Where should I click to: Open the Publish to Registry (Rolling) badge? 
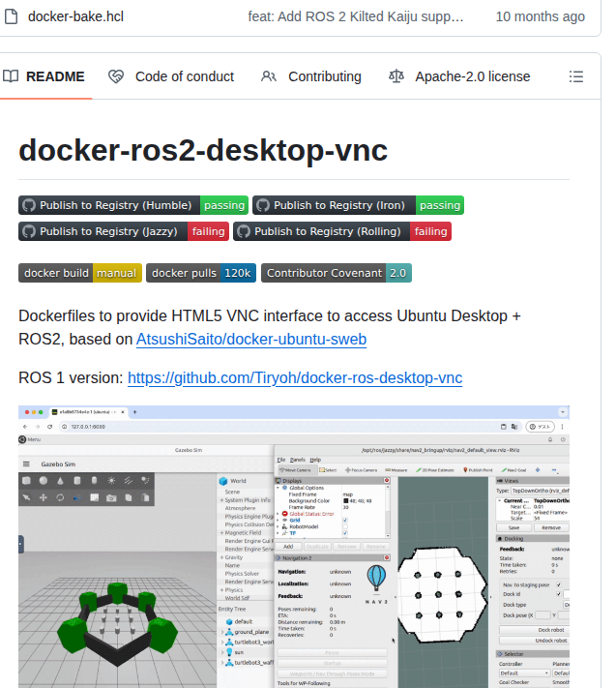tap(342, 231)
